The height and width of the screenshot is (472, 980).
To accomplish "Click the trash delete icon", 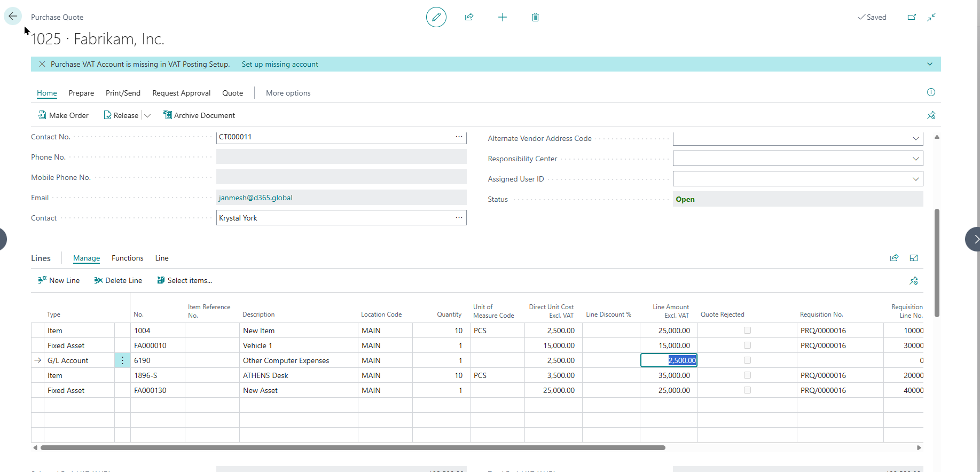I will (x=535, y=17).
